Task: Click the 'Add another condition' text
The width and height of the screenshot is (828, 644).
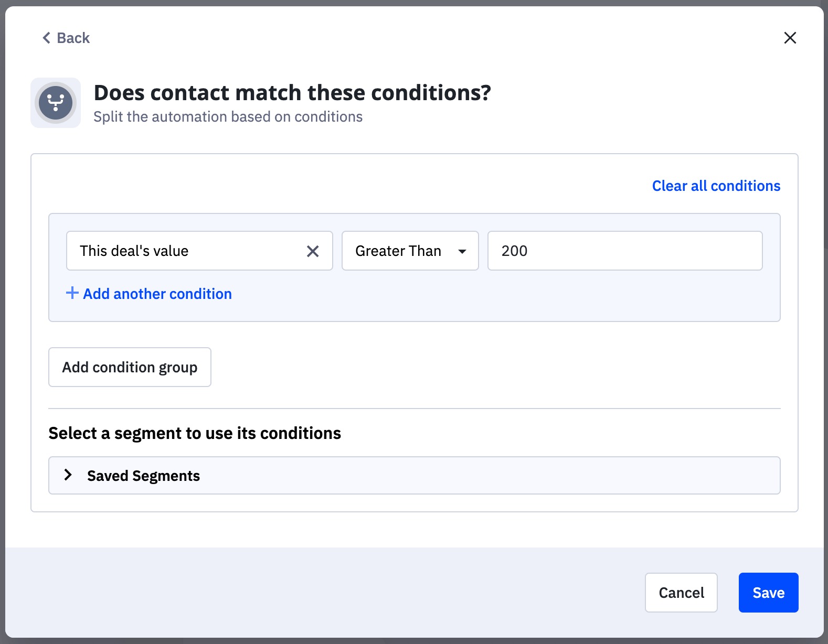Action: [x=157, y=294]
